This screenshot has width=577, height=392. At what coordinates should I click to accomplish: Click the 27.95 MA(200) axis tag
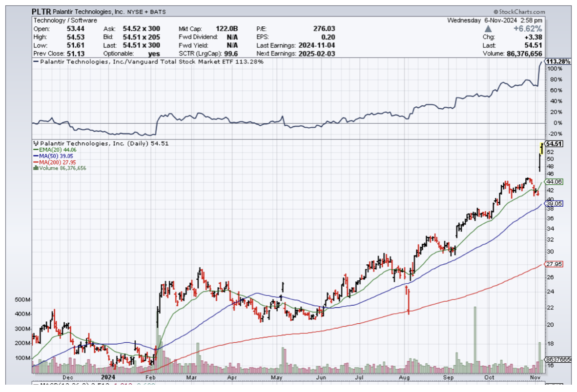click(555, 264)
